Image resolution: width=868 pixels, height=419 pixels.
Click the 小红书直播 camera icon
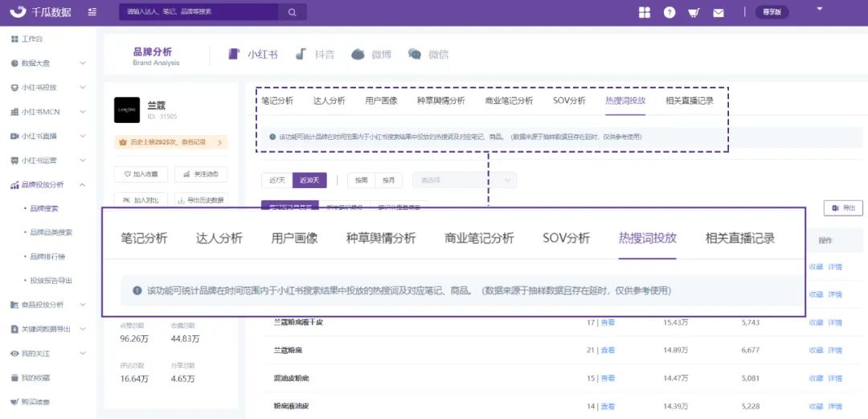click(14, 136)
